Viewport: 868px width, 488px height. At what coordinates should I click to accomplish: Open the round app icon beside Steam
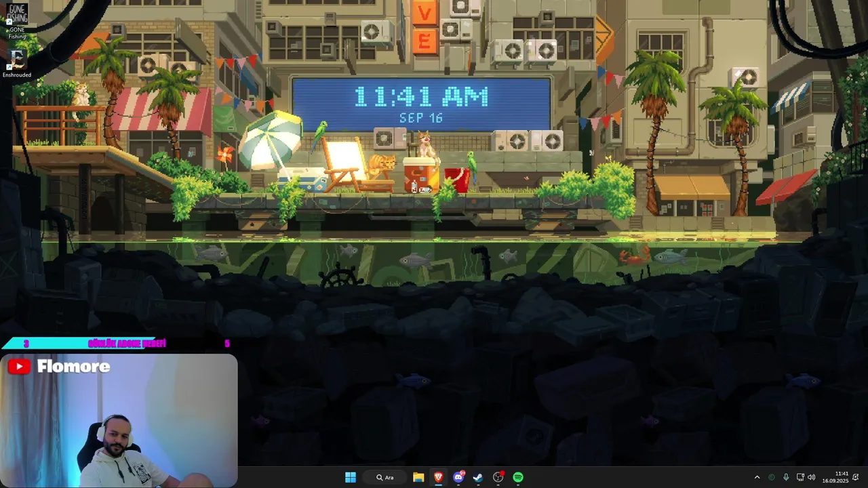click(498, 477)
